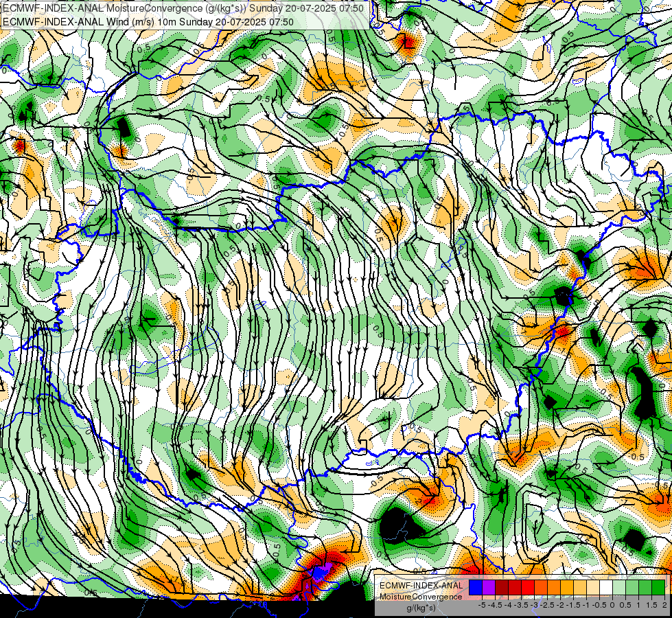Screen dimensions: 672x618
Task: Click the -5 tick label in legend
Action: [482, 605]
